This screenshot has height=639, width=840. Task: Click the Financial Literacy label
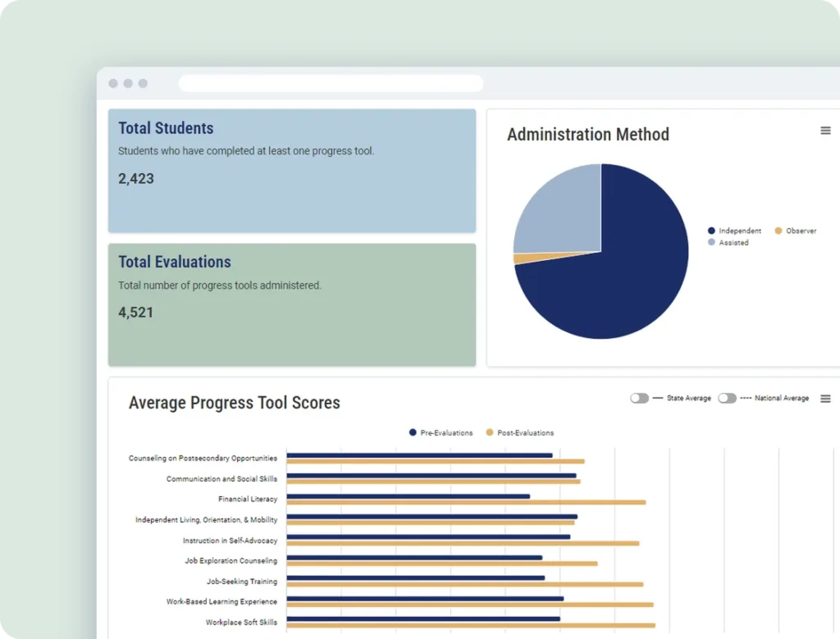click(248, 500)
